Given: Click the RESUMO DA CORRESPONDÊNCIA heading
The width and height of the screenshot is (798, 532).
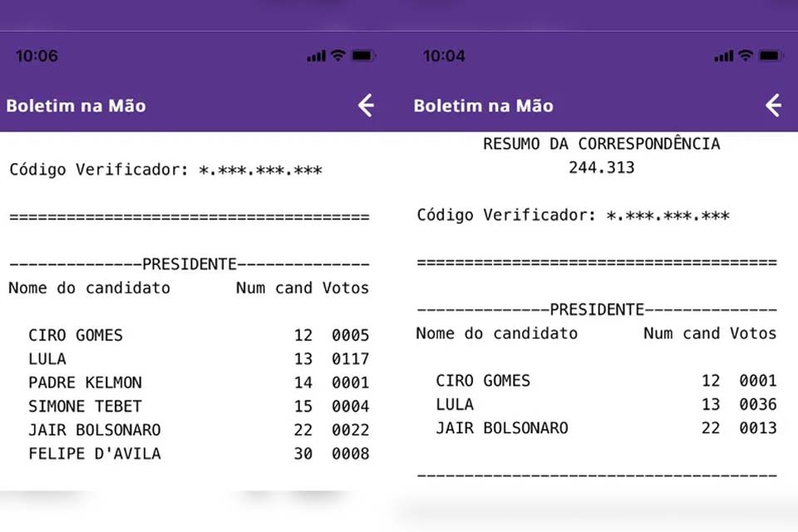Looking at the screenshot, I should point(602,144).
